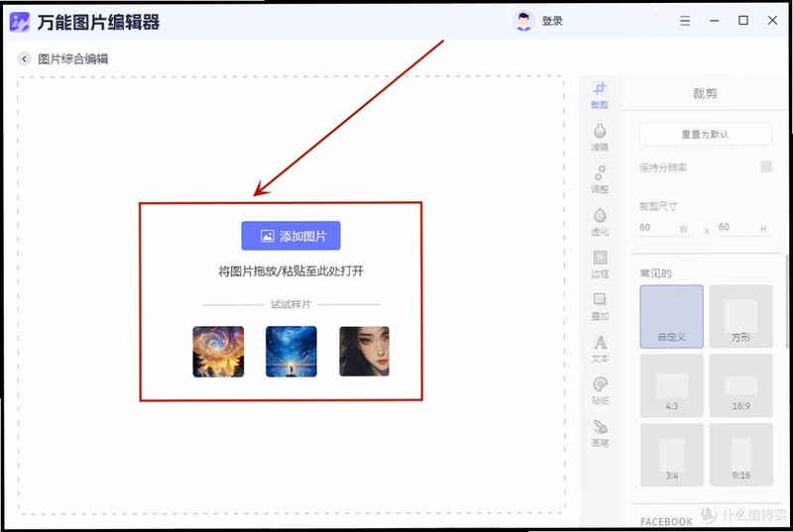793x532 pixels.
Task: Click the right panel scrollbar
Action: pos(786,301)
